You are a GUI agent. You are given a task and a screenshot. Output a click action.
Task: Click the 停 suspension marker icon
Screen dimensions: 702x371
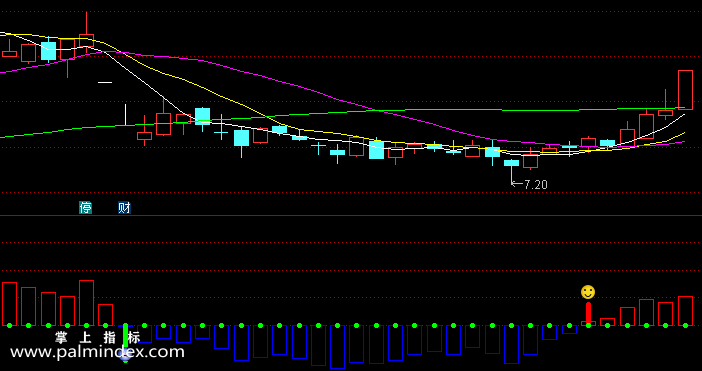[x=86, y=208]
